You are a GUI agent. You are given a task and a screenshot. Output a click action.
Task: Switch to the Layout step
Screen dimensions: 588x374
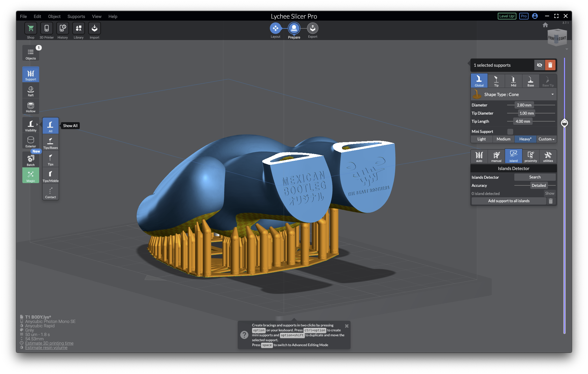275,28
